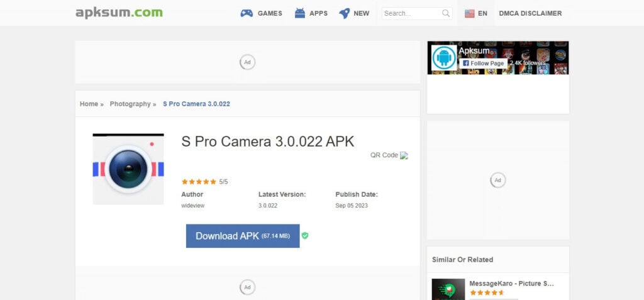The width and height of the screenshot is (644, 300).
Task: Click the S Pro Camera app icon
Action: 128,169
